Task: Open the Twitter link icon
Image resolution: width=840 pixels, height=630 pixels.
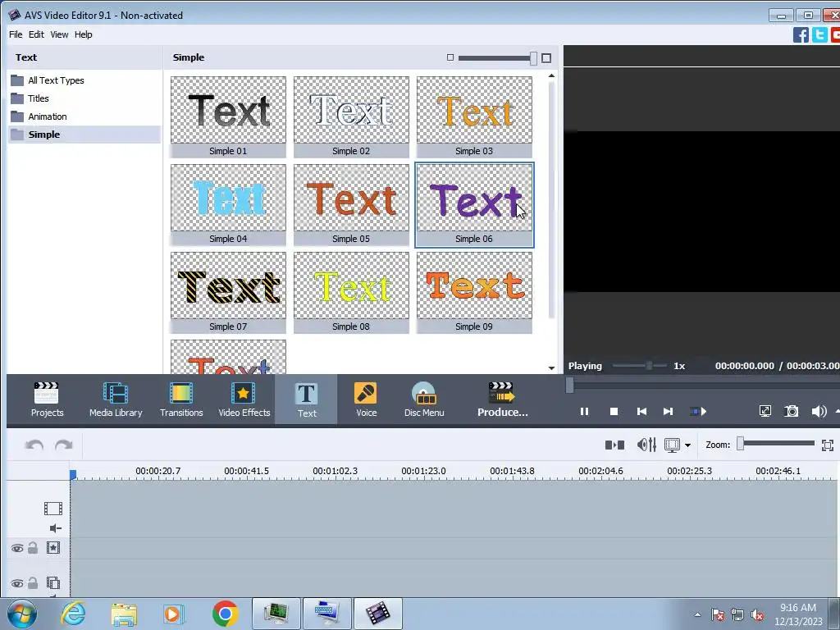Action: pyautogui.click(x=819, y=34)
